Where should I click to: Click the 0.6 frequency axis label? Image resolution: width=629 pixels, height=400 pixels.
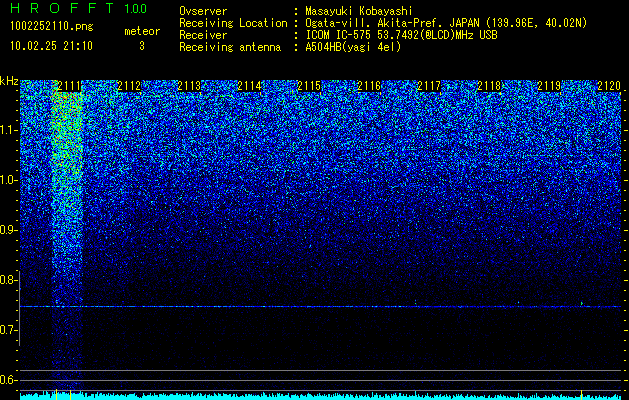[x=8, y=380]
